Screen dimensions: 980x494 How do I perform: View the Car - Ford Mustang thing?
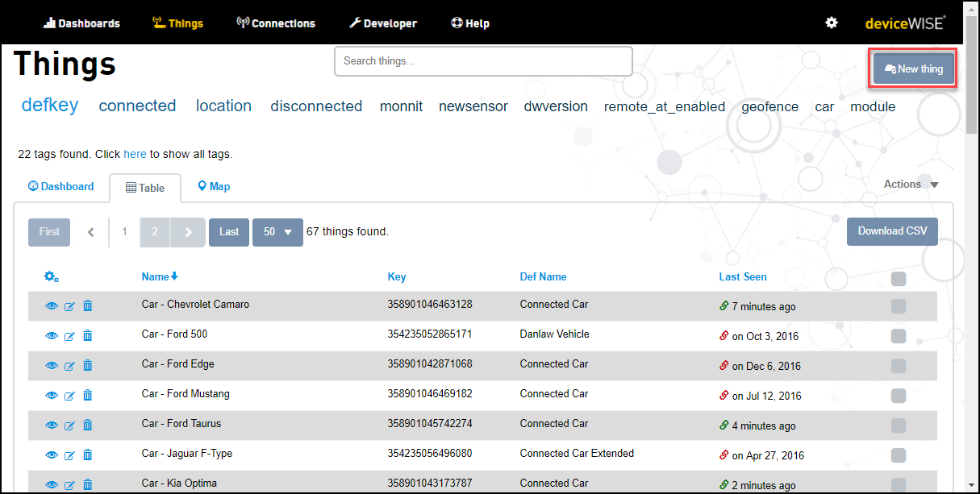(x=52, y=396)
